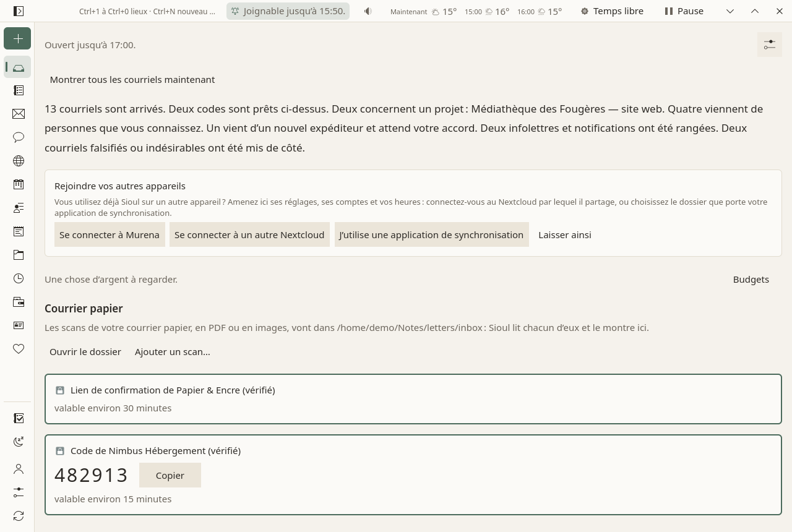Expand the downward chevron in top bar

tap(730, 11)
